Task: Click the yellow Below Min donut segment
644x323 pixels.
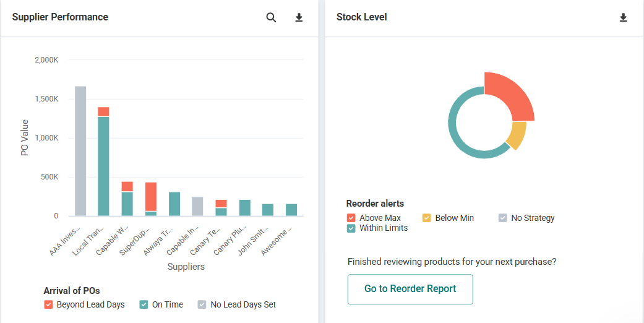Action: (x=517, y=135)
